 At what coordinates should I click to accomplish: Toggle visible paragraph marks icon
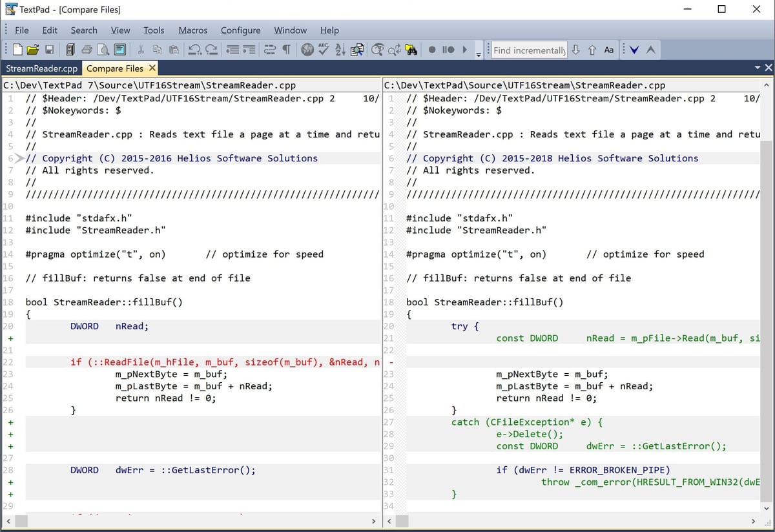(286, 50)
